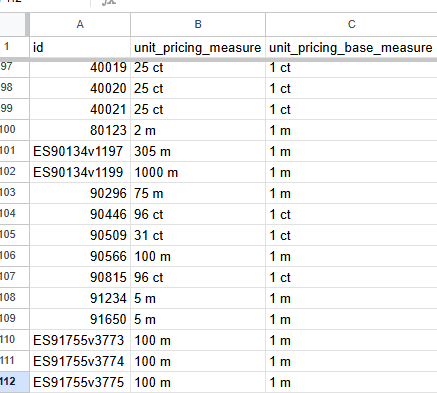Click cell with id 90566

click(80, 256)
